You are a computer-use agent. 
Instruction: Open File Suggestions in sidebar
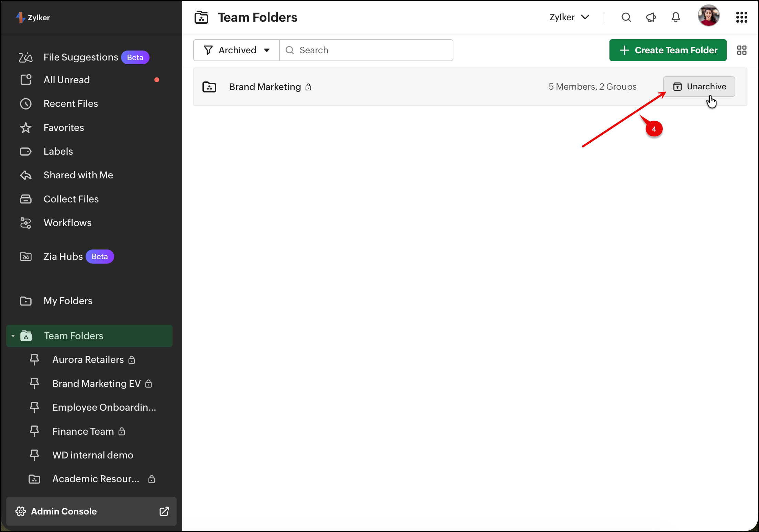tap(81, 57)
